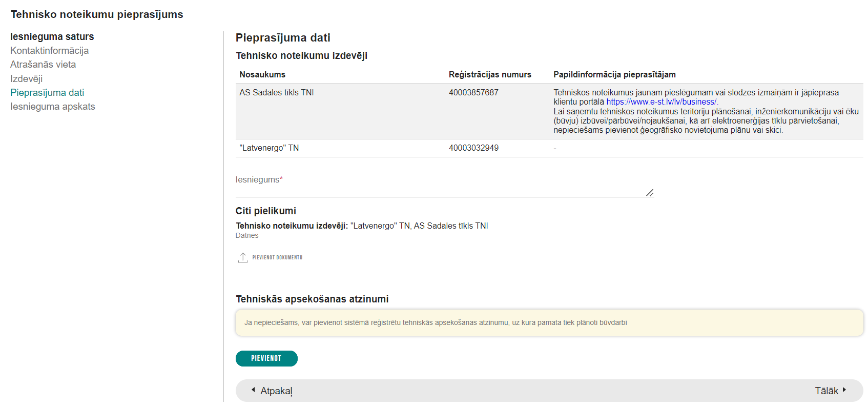Viewport: 868px width, 407px height.
Task: Click the green PIEVIENOT button
Action: coord(266,358)
